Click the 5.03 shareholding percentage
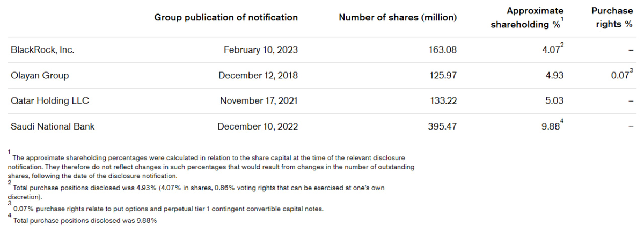Screen dimensions: 644x230 coord(554,101)
